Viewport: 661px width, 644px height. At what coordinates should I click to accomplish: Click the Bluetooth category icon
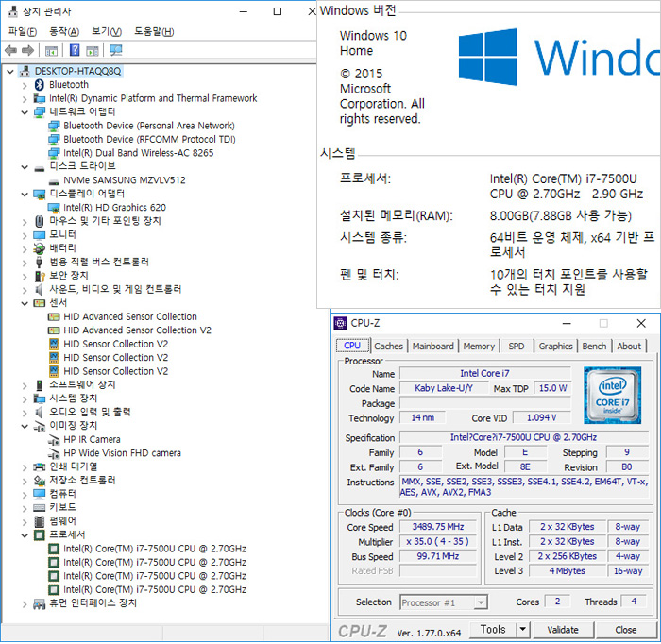pyautogui.click(x=40, y=85)
